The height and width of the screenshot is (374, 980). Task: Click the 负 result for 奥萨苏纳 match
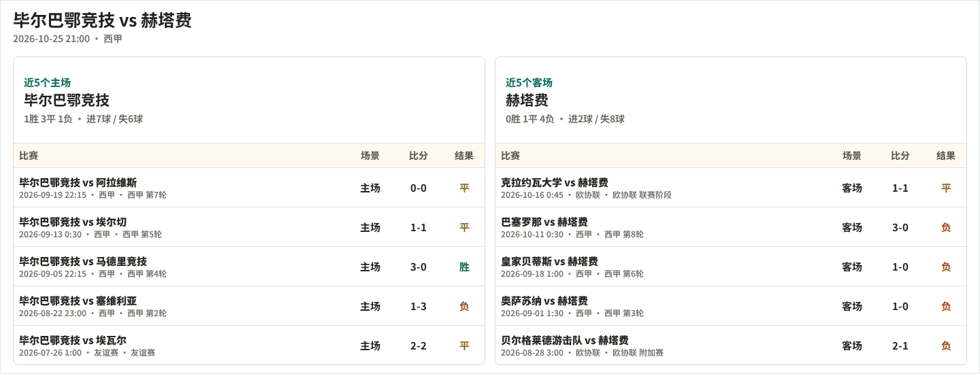[946, 306]
